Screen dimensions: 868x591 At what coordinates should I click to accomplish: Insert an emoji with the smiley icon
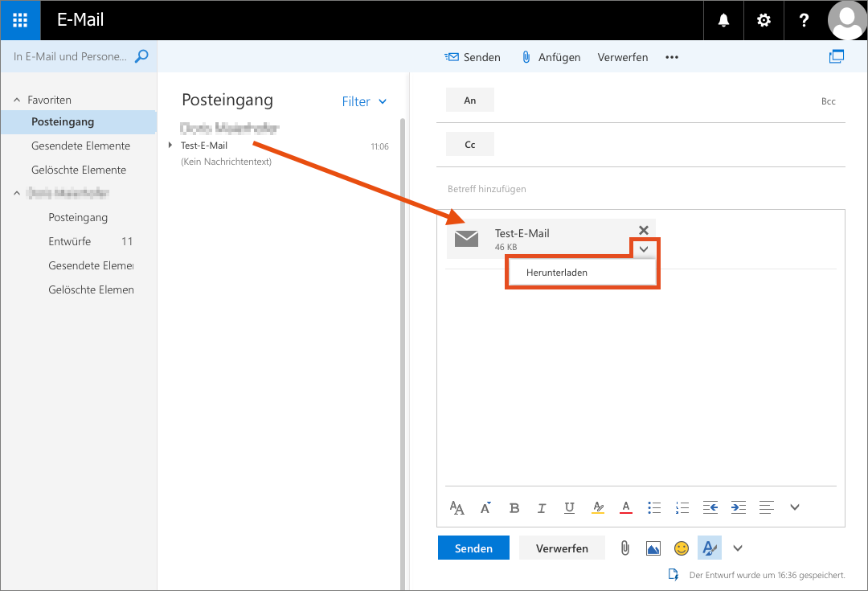click(x=681, y=548)
